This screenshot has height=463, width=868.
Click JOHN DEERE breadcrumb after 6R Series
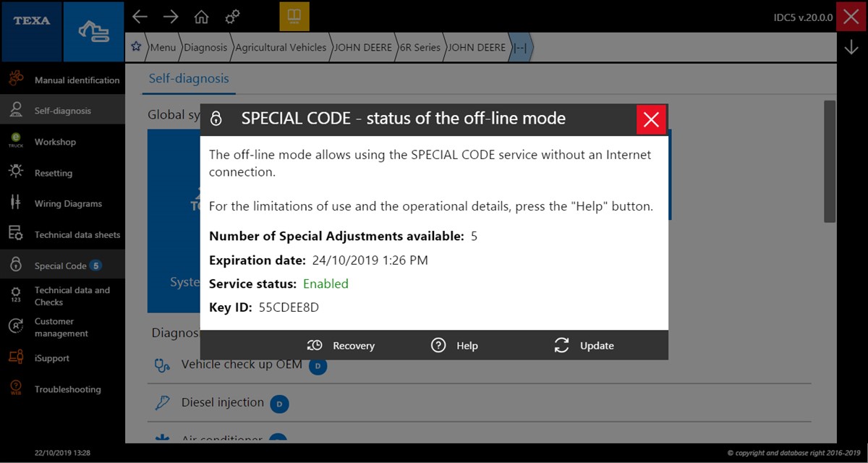[x=477, y=48]
